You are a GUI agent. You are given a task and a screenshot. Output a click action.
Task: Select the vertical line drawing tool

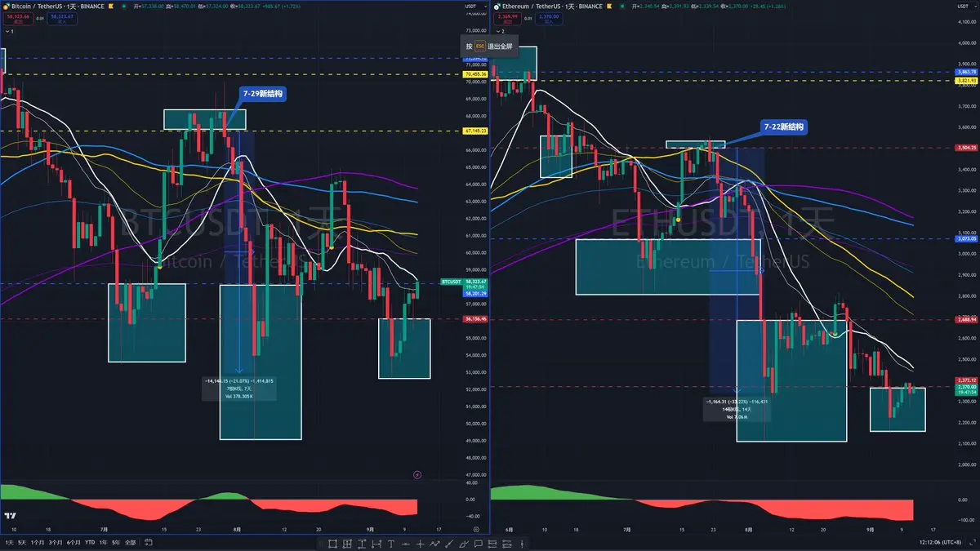(522, 543)
